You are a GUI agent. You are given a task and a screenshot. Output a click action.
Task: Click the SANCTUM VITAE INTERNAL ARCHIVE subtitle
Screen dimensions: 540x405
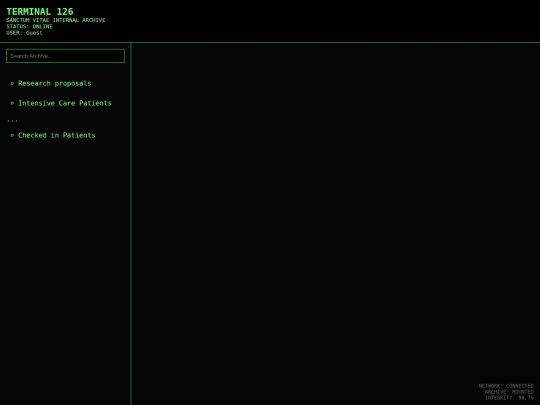click(56, 20)
